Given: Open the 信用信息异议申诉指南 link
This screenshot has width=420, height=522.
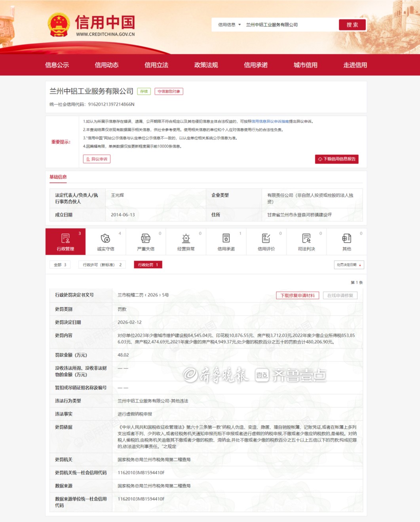Looking at the screenshot, I should [x=270, y=121].
